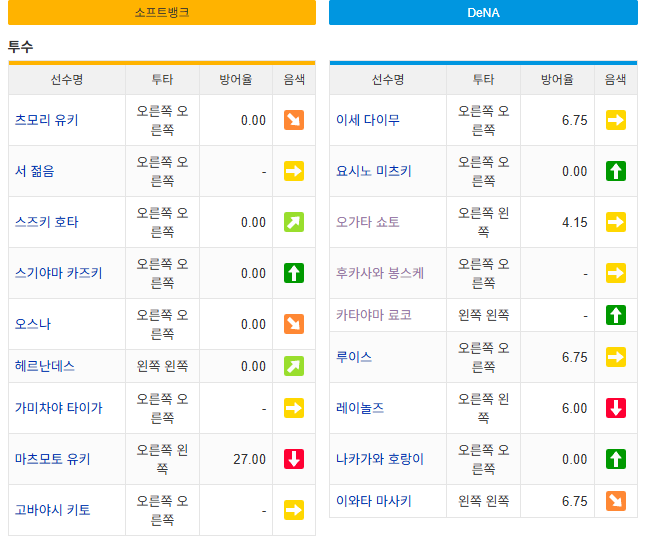The image size is (645, 539).
Task: Click 투타 header in DeNA table
Action: (x=483, y=79)
